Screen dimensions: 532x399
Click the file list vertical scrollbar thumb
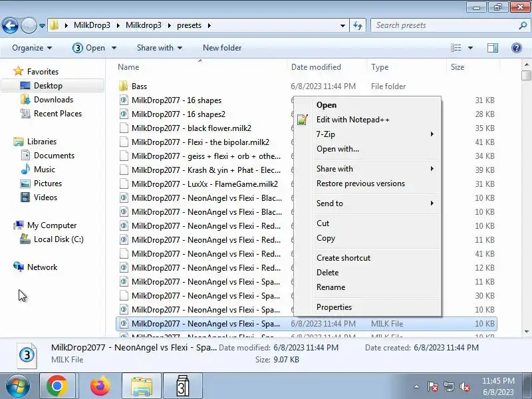coord(526,75)
